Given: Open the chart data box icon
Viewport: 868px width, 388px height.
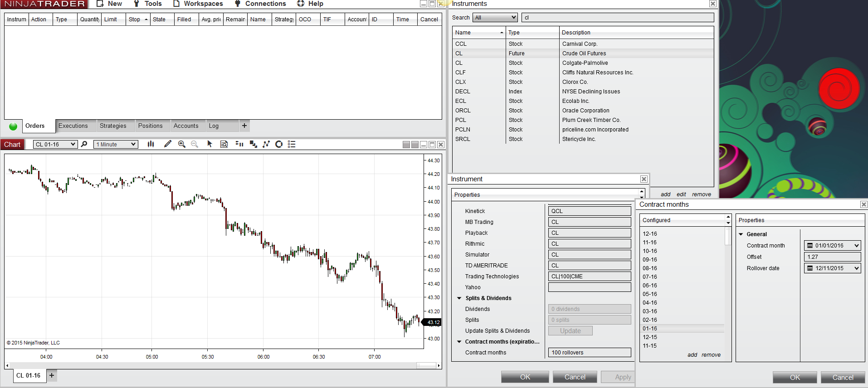Looking at the screenshot, I should [224, 144].
